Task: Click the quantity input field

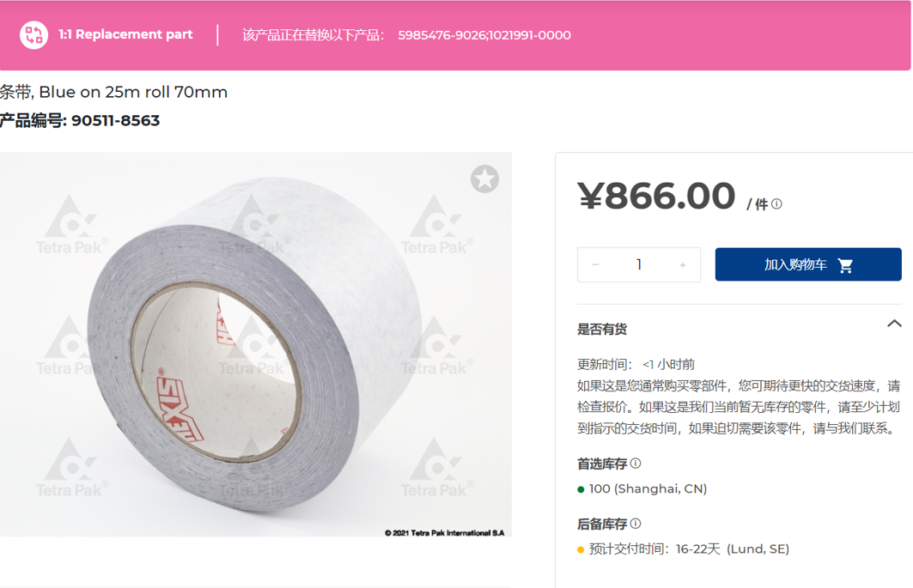Action: point(639,265)
